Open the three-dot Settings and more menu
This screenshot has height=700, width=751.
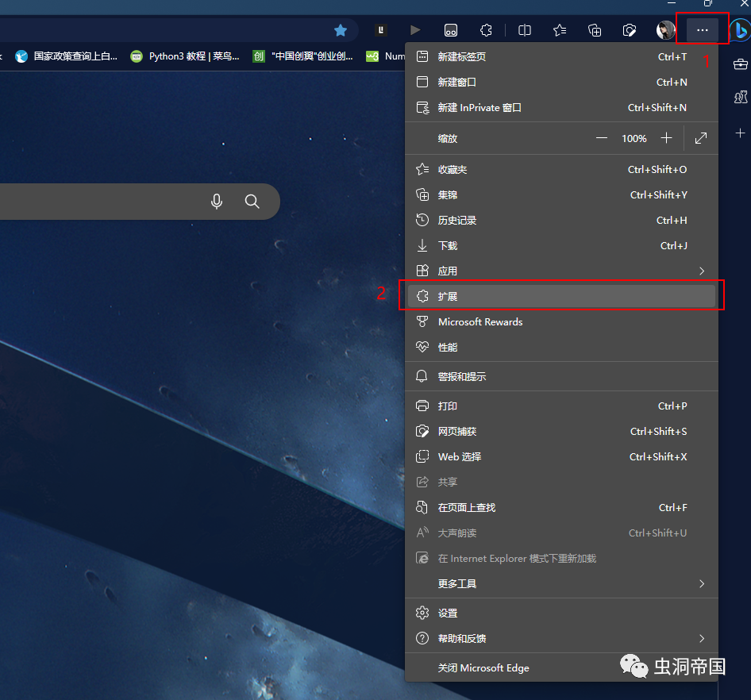pyautogui.click(x=702, y=30)
